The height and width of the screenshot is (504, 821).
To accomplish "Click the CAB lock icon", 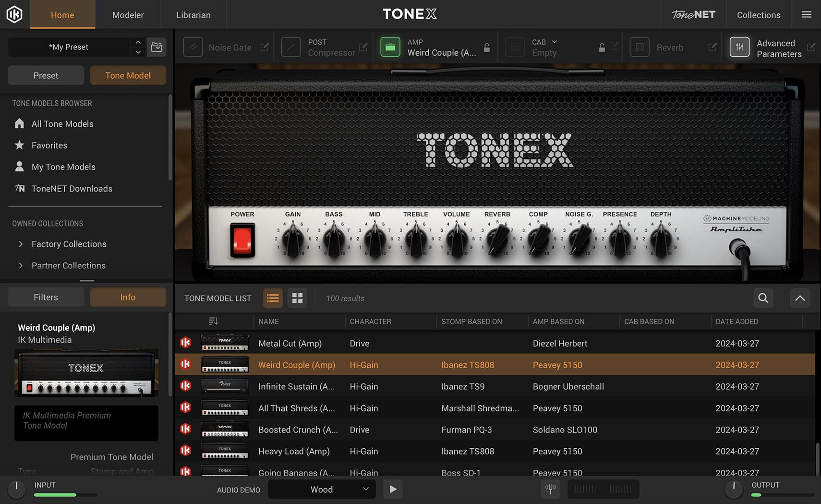I will [602, 48].
